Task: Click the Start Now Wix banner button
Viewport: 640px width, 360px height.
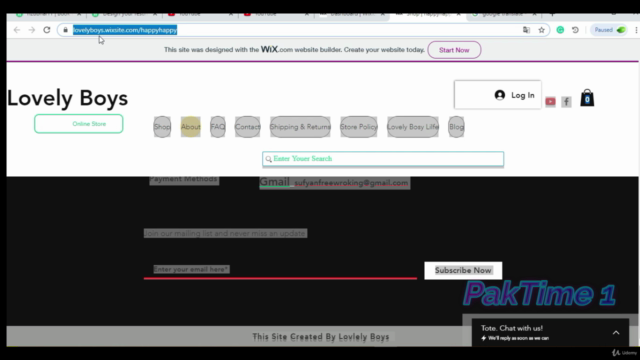Action: [x=454, y=50]
